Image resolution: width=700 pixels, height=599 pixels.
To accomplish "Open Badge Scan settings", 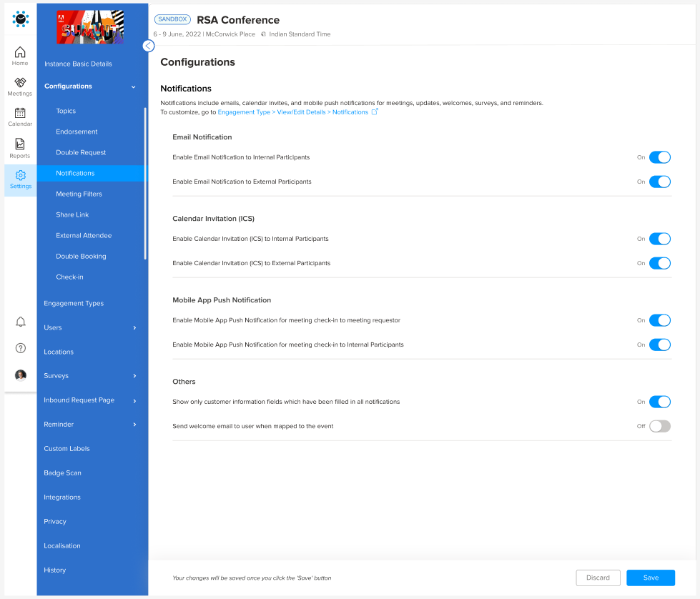I will point(62,472).
